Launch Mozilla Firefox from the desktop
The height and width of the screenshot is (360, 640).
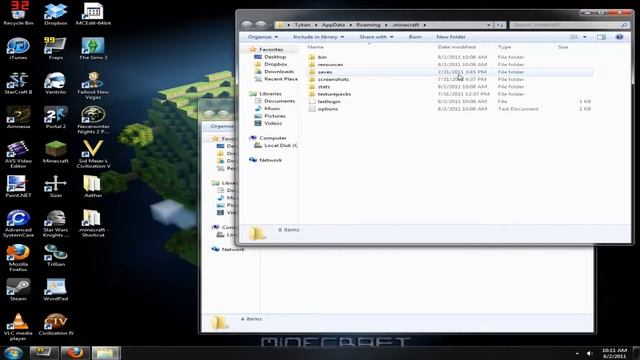18,258
